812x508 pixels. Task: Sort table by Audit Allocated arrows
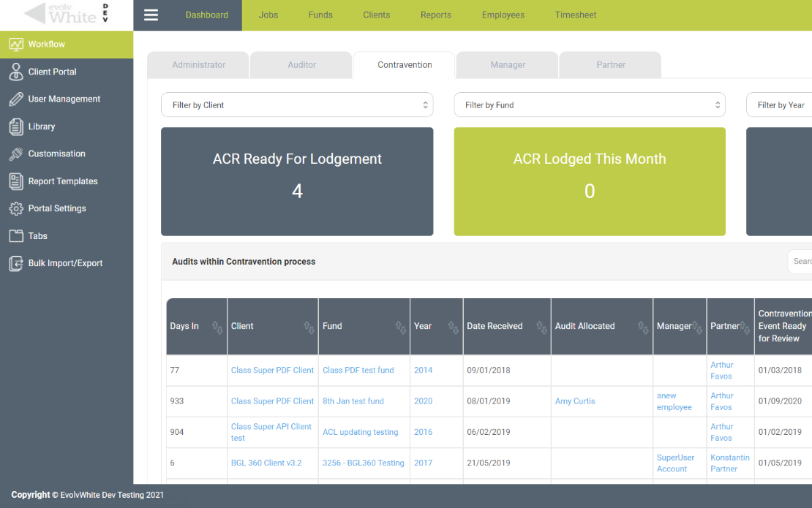click(x=643, y=327)
